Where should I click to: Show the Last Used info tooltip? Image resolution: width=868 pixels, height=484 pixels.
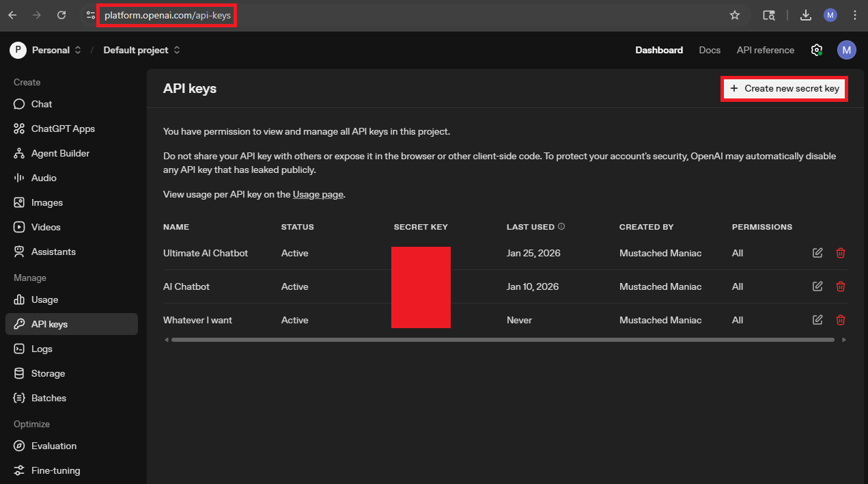pyautogui.click(x=561, y=226)
